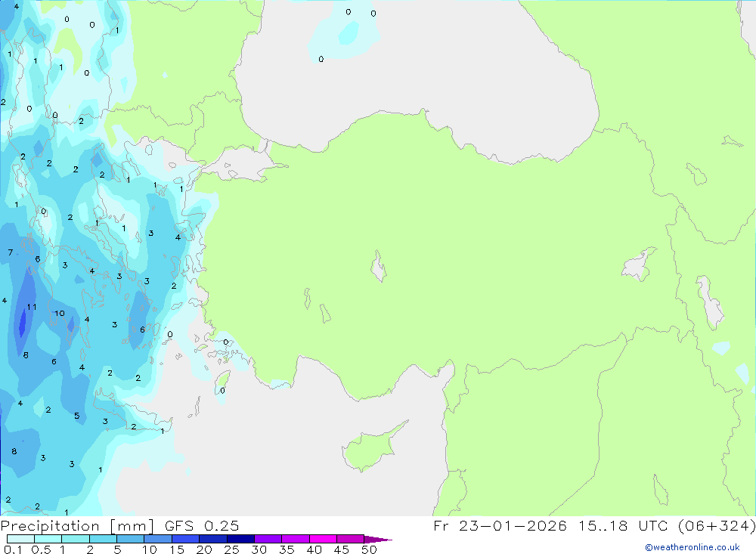Click the 20–25 mm dark blue legend swatch
Viewport: 756px width, 554px height.
pyautogui.click(x=212, y=539)
